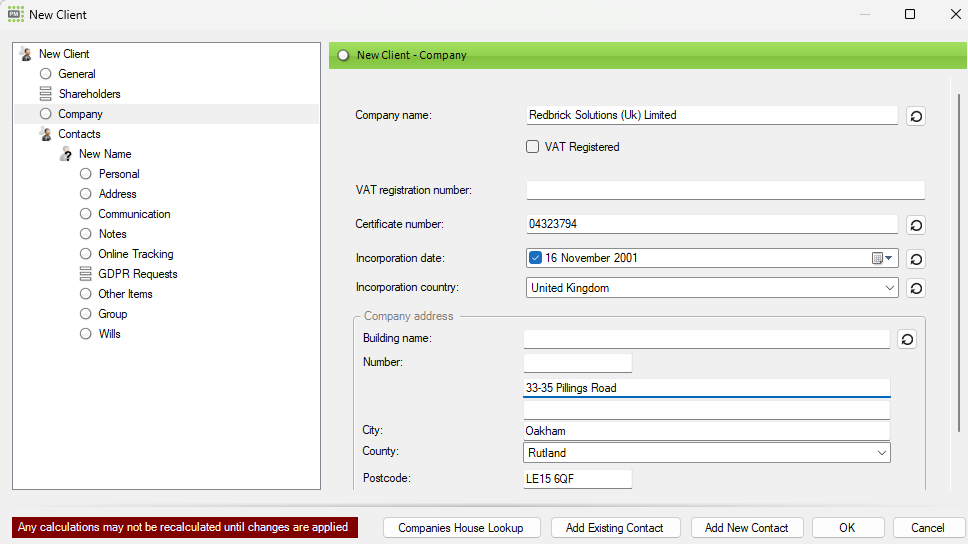Tick the VAT Registered checkbox
Viewport: 968px width, 544px height.
[x=533, y=147]
